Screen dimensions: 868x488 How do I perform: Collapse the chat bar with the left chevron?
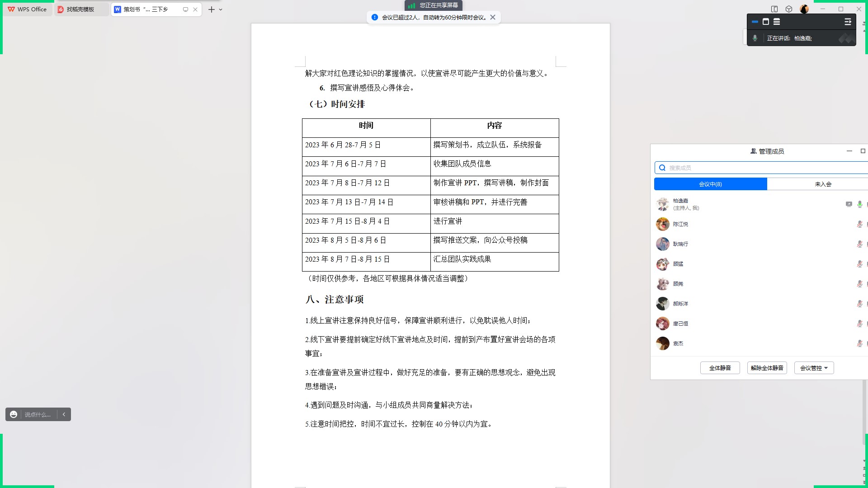coord(64,414)
